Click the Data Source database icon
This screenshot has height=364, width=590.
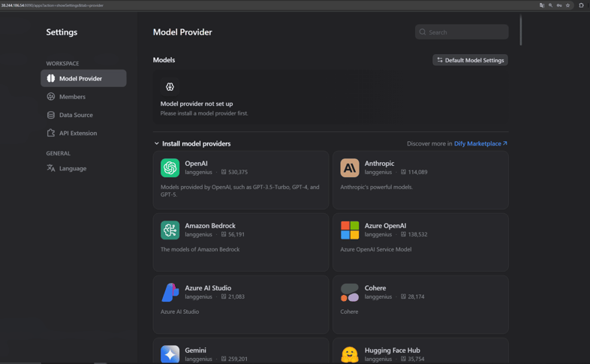coord(51,115)
